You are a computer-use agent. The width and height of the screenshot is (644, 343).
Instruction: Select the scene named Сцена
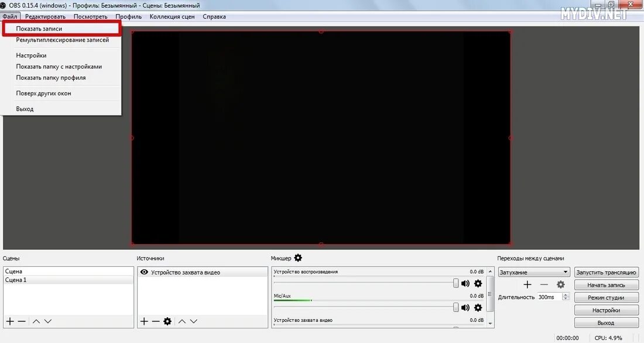pos(68,271)
